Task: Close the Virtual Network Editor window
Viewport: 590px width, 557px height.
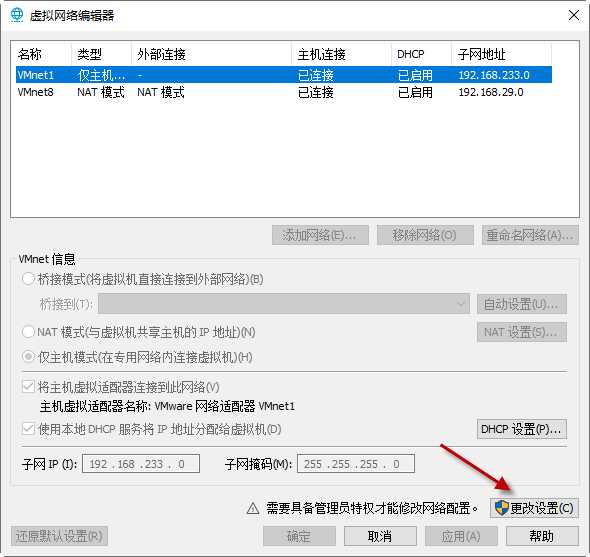Action: 574,15
